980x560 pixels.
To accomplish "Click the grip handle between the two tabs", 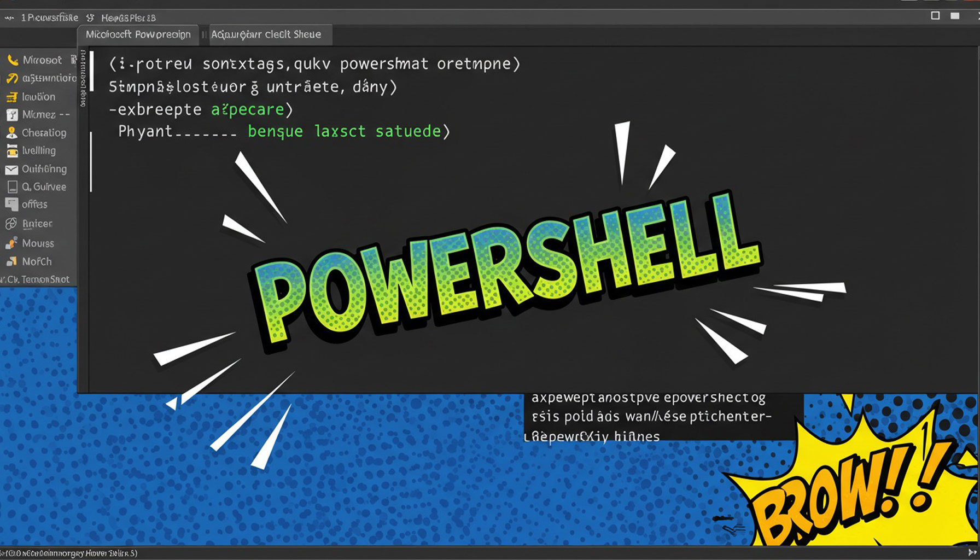I will click(x=203, y=34).
